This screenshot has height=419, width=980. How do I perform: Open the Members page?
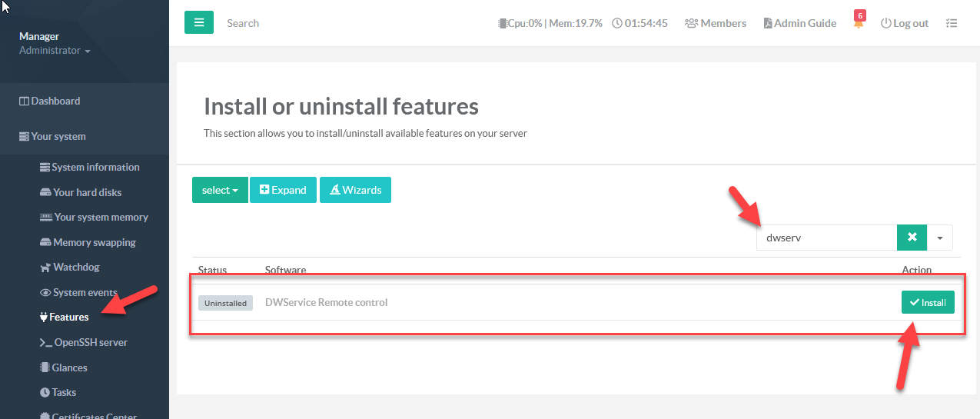point(715,23)
